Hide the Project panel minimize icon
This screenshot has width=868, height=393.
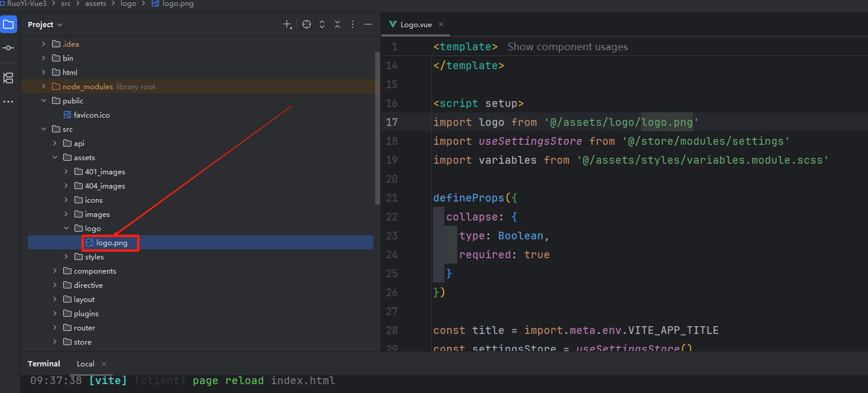(368, 24)
